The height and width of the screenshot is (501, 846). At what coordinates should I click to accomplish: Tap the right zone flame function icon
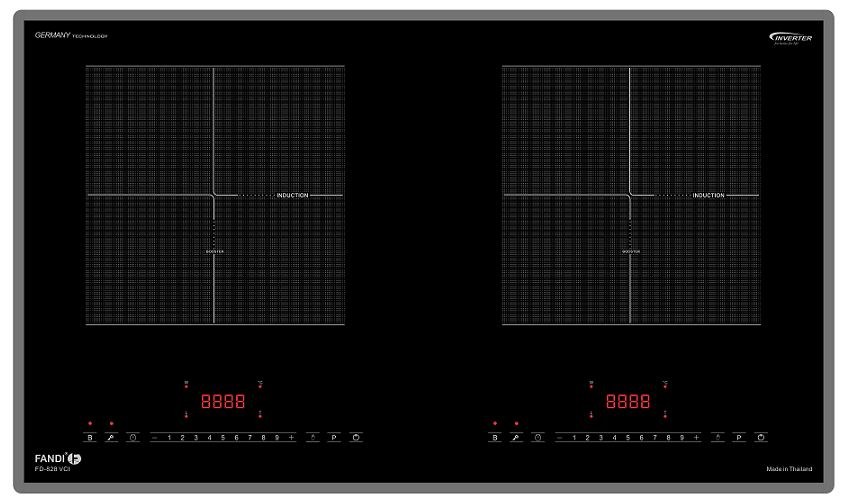coord(718,437)
